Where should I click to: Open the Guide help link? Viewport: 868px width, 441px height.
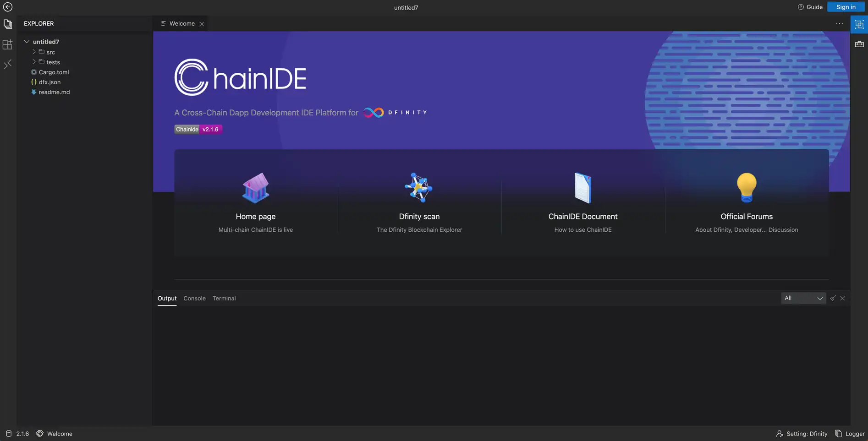point(810,7)
